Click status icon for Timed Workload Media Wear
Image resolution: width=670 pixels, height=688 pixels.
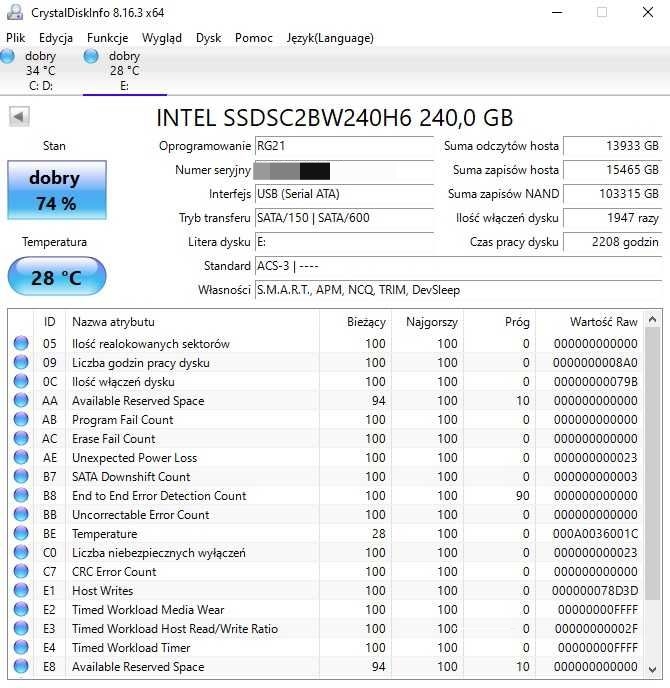(x=21, y=609)
